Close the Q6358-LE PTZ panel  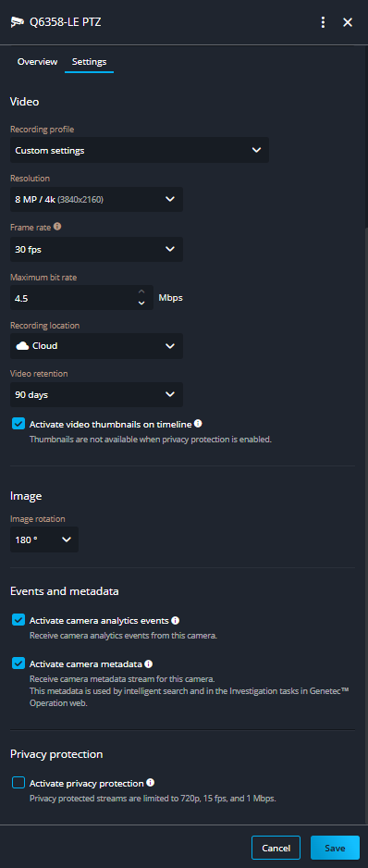(348, 22)
